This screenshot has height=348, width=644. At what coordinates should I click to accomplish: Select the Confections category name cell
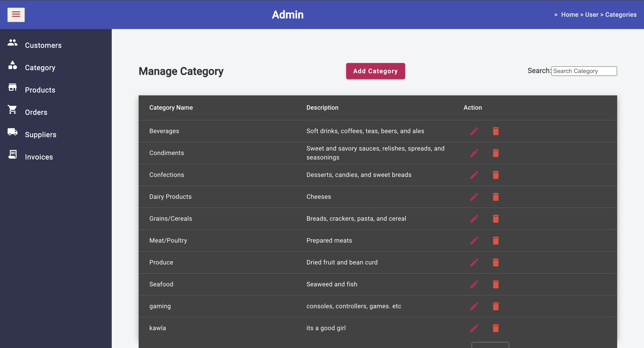pos(167,175)
